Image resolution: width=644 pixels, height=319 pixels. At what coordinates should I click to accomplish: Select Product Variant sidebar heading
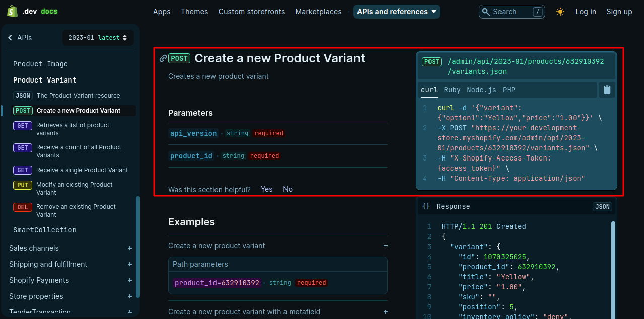45,80
